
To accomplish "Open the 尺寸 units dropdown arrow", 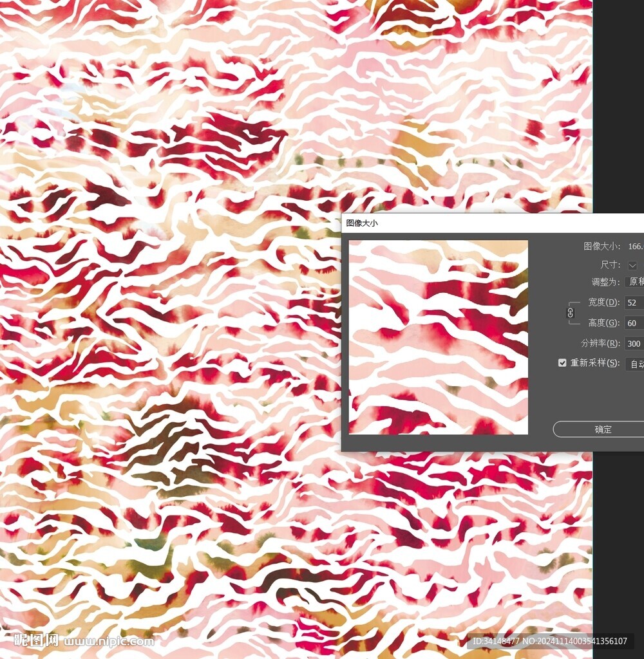I will tap(632, 265).
